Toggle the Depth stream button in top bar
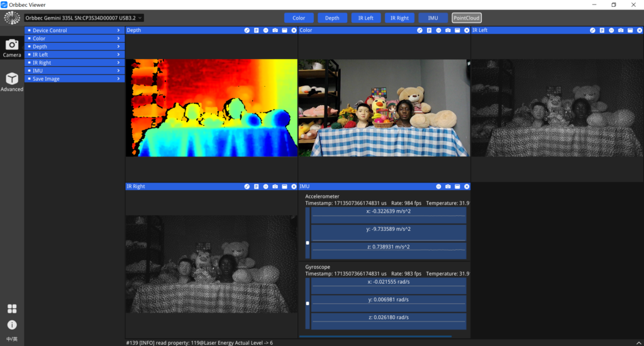This screenshot has height=346, width=644. 332,18
